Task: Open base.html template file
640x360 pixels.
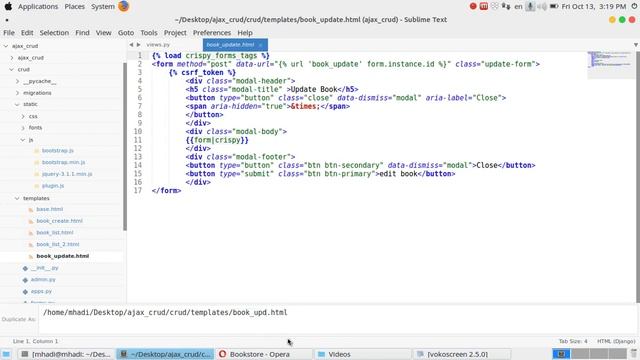Action: click(x=49, y=209)
